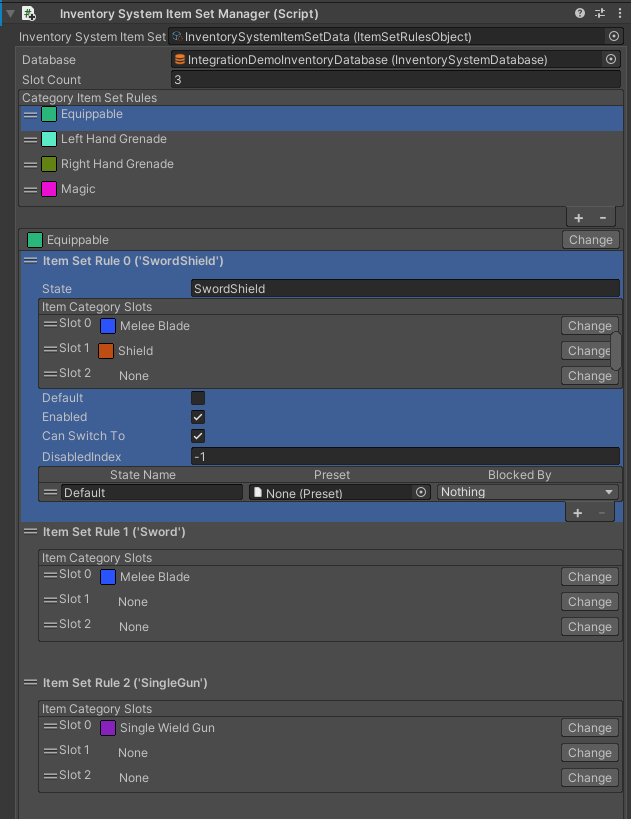Viewport: 631px width, 819px height.
Task: Click Change next to Equippable
Action: tap(590, 239)
